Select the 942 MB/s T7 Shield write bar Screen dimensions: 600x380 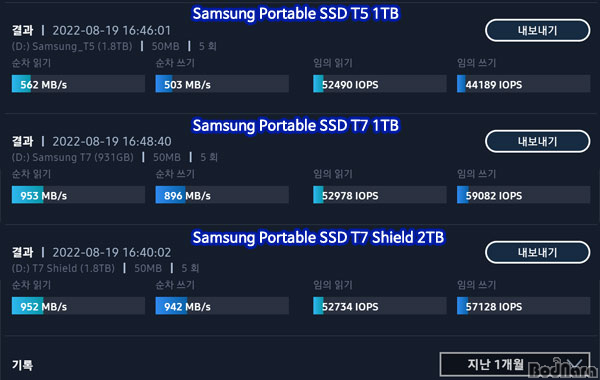[222, 306]
